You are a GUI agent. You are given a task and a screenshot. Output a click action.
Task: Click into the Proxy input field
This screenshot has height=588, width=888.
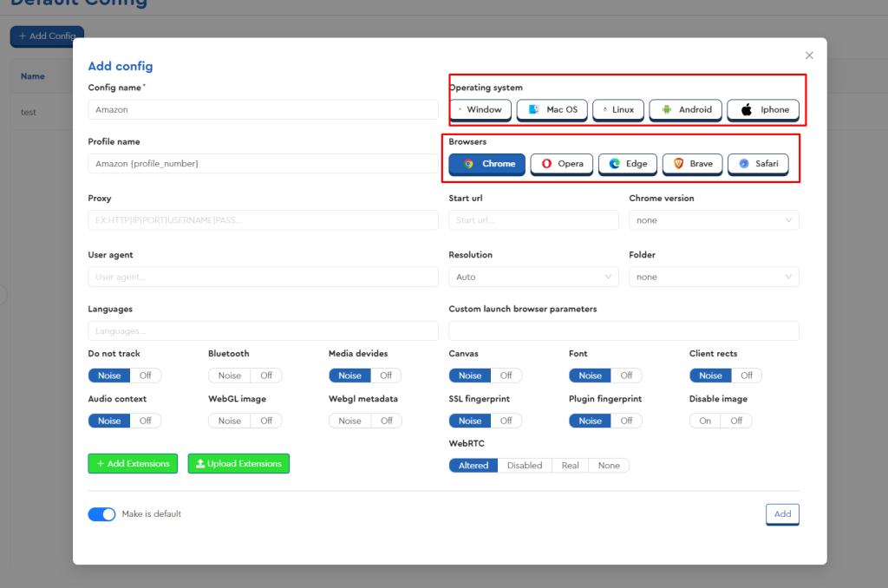point(263,220)
